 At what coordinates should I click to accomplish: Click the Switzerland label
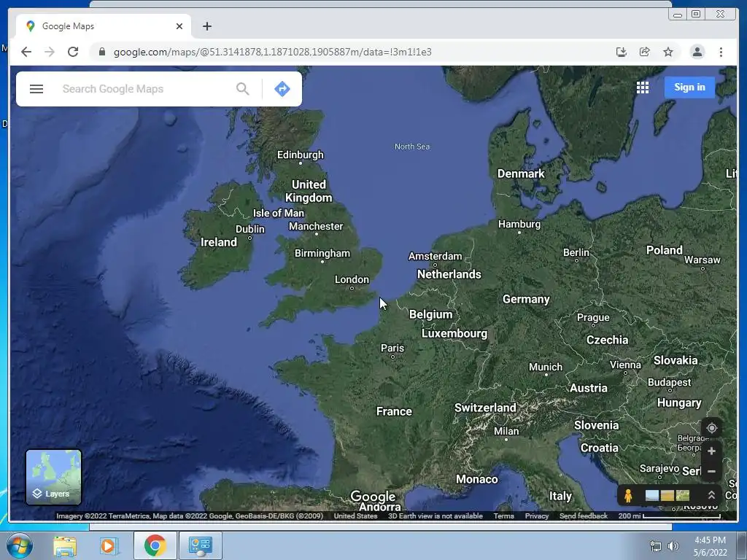[x=485, y=408]
